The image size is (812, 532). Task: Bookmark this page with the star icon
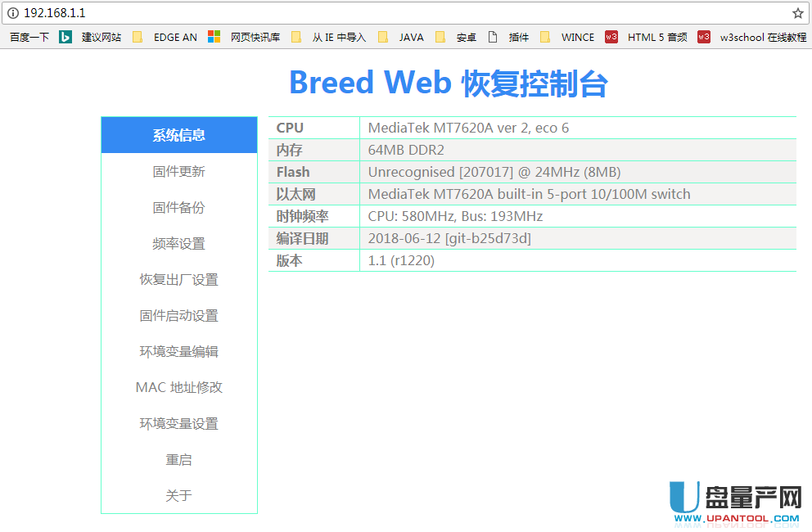pos(797,13)
